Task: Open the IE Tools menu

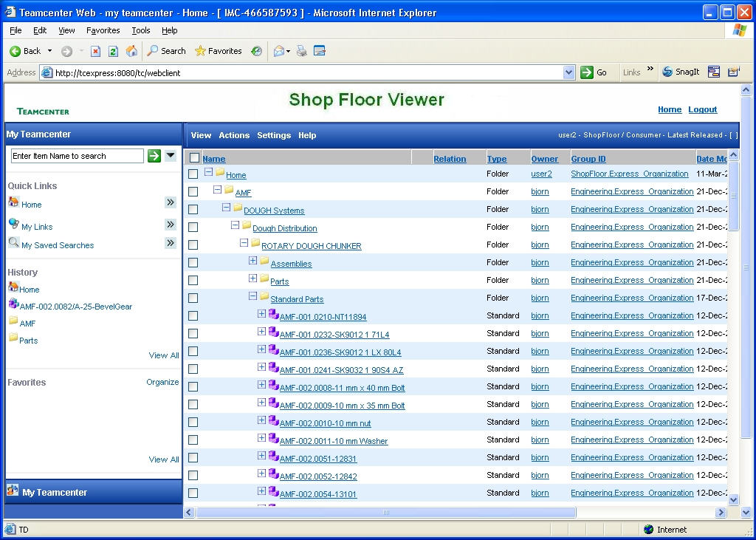Action: (141, 30)
